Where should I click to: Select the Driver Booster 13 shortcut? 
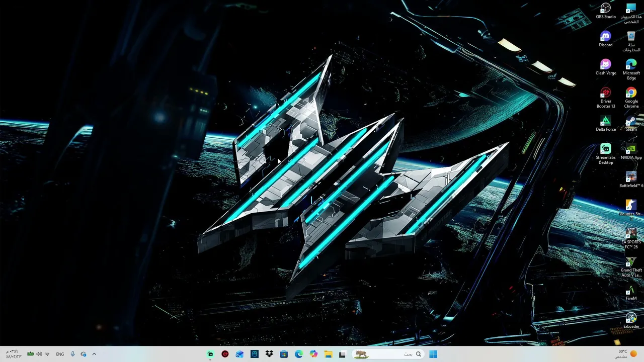pos(606,98)
